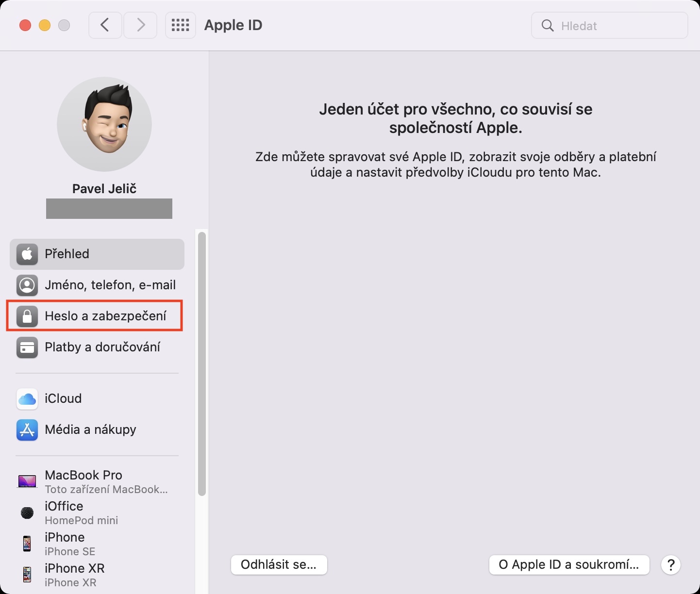Image resolution: width=700 pixels, height=594 pixels.
Task: Click the card icon beside Platby a doručování
Action: [27, 347]
